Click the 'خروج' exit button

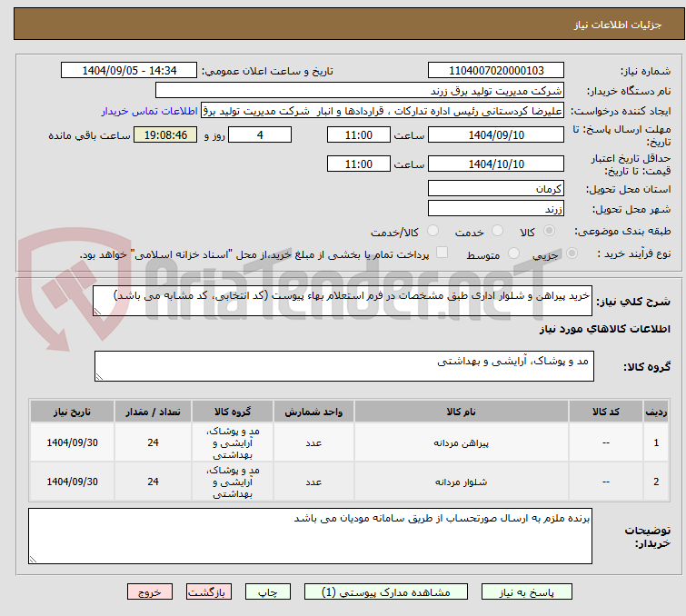click(x=150, y=592)
